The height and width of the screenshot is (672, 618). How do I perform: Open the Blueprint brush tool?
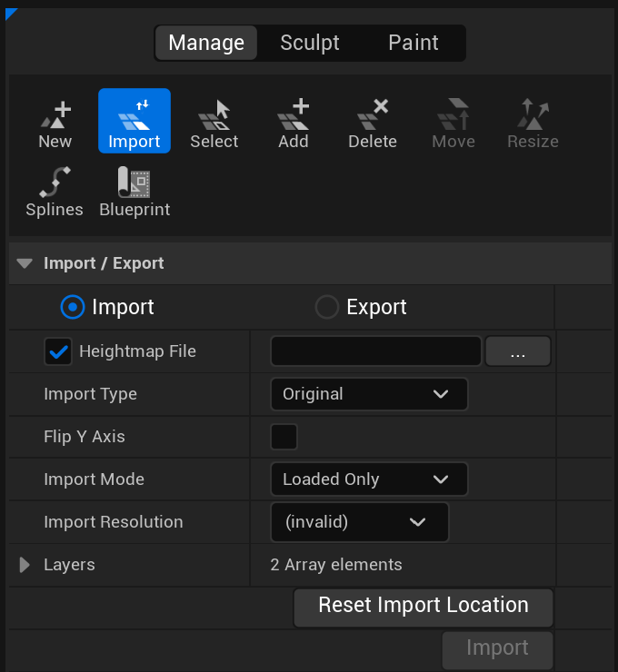pyautogui.click(x=135, y=193)
